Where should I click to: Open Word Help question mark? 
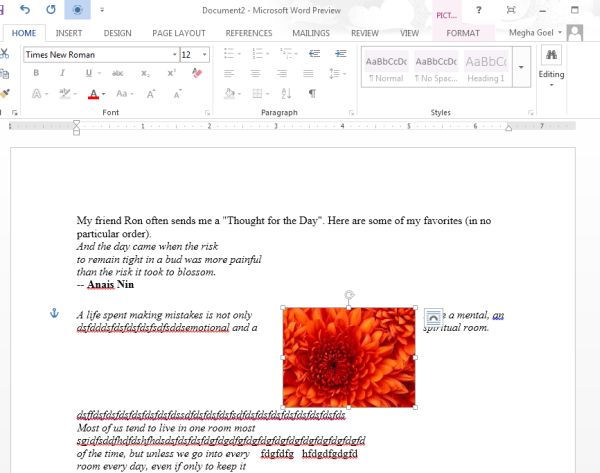pos(478,10)
